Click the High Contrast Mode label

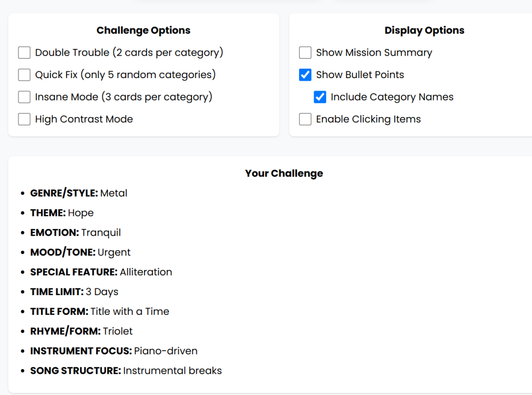click(x=84, y=119)
